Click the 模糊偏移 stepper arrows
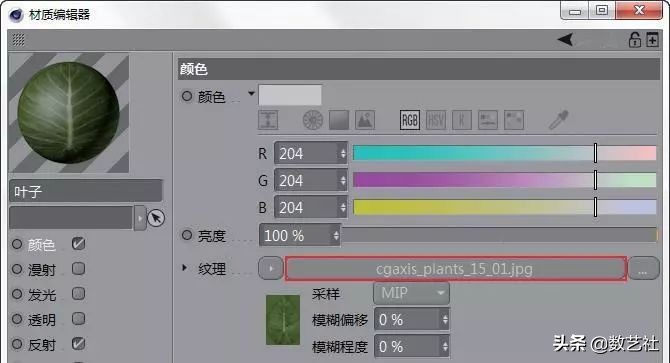Screen dimensions: 670x363 [445, 319]
